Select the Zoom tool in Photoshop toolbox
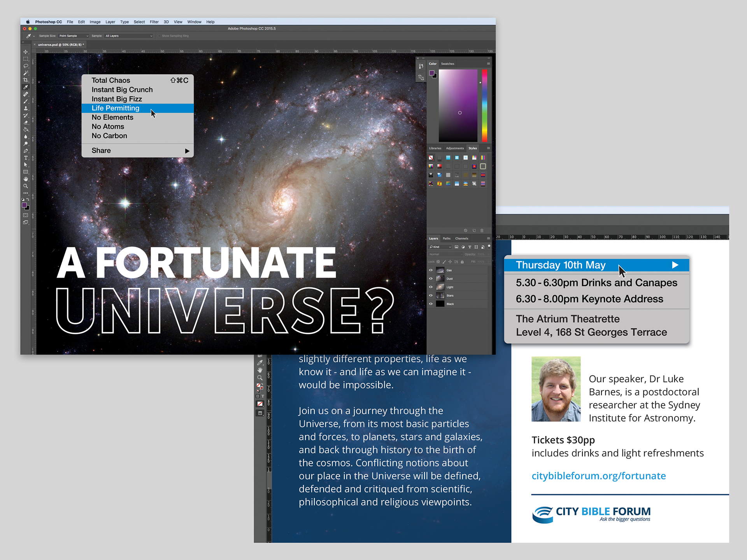Screen dimensions: 747x560 point(26,186)
